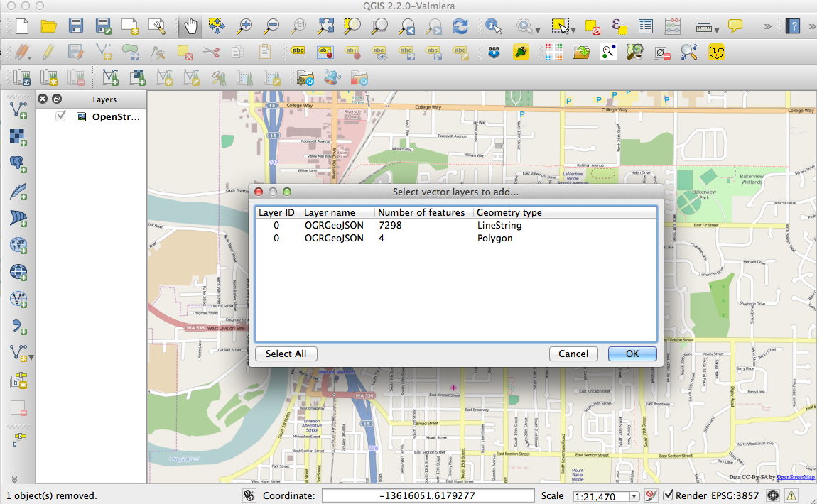Click the toggle extents icon beside Coordinate
Screen dimensions: 817x504
point(249,495)
